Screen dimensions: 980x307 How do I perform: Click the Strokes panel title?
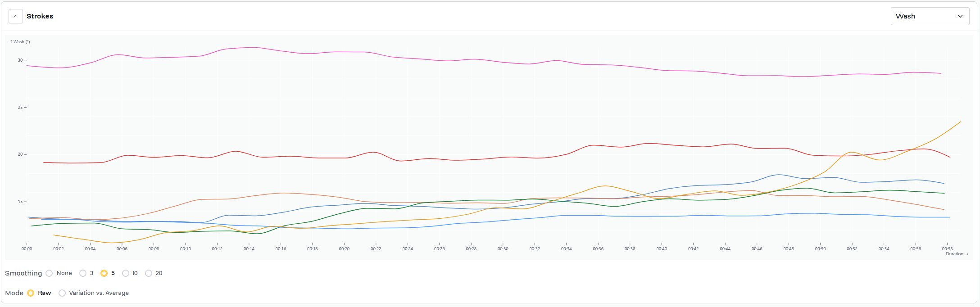pyautogui.click(x=40, y=16)
